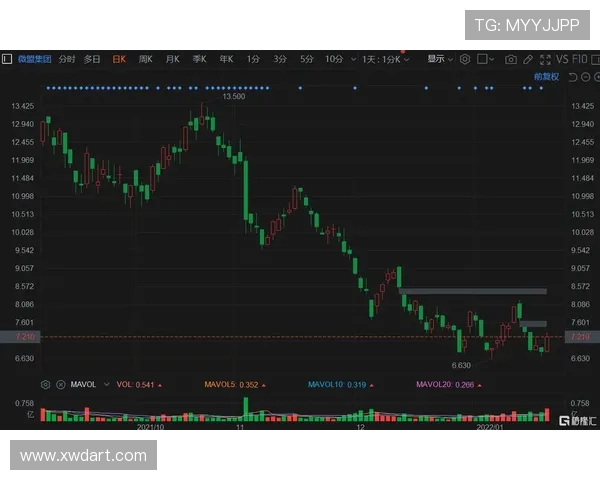Screen dimensions: 600x480
Task: Click the tall green volume bar in November
Action: (x=246, y=409)
